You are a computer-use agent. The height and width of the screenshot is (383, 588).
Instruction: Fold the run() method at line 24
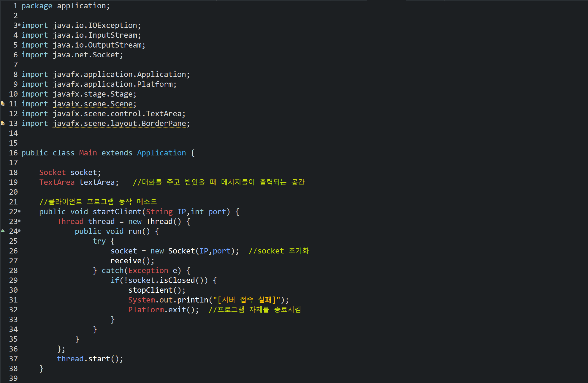click(x=19, y=231)
